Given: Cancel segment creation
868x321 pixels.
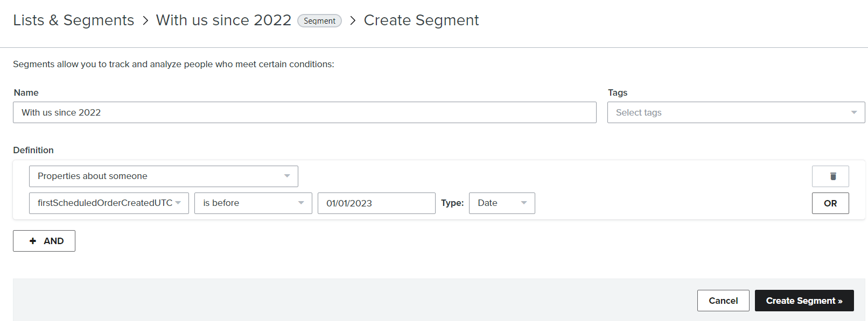Looking at the screenshot, I should pos(723,301).
